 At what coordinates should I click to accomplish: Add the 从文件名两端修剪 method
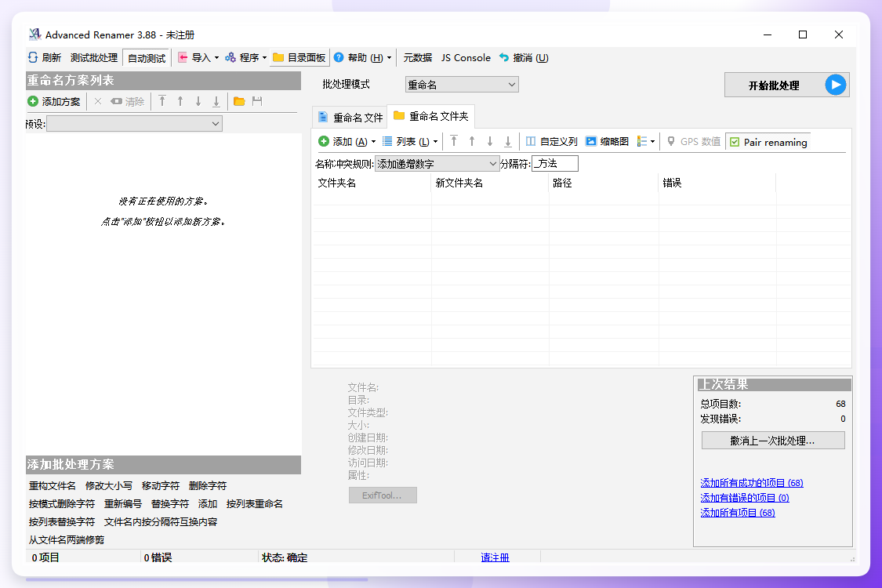pyautogui.click(x=67, y=539)
